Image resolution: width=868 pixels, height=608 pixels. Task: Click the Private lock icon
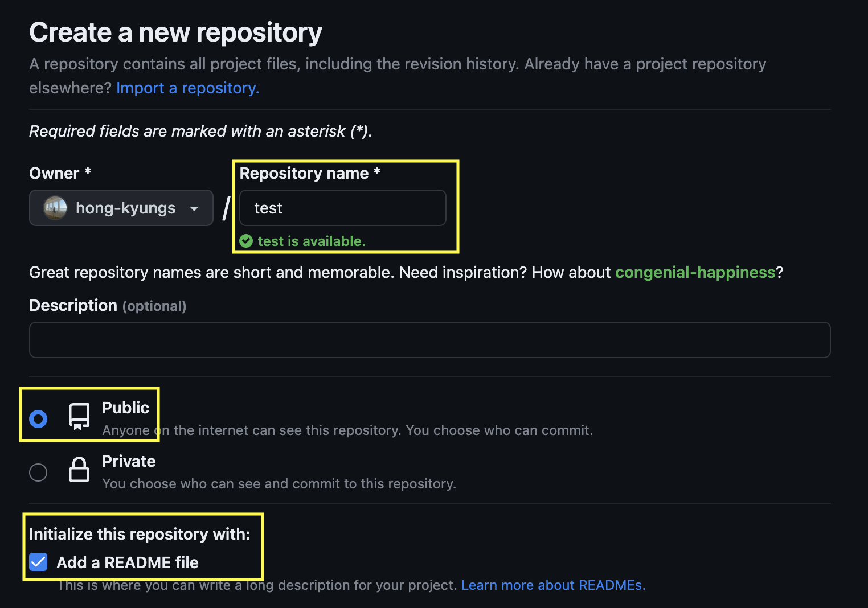click(79, 470)
